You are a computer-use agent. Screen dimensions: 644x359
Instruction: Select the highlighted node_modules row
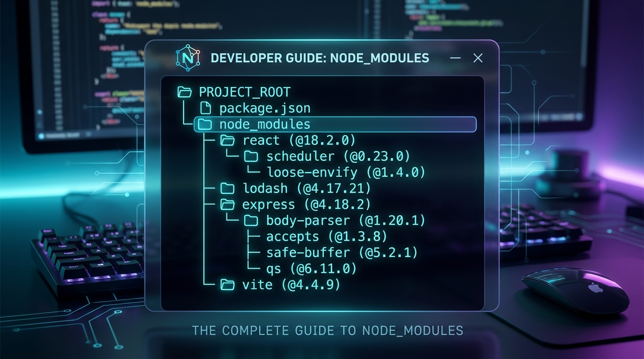(x=335, y=124)
